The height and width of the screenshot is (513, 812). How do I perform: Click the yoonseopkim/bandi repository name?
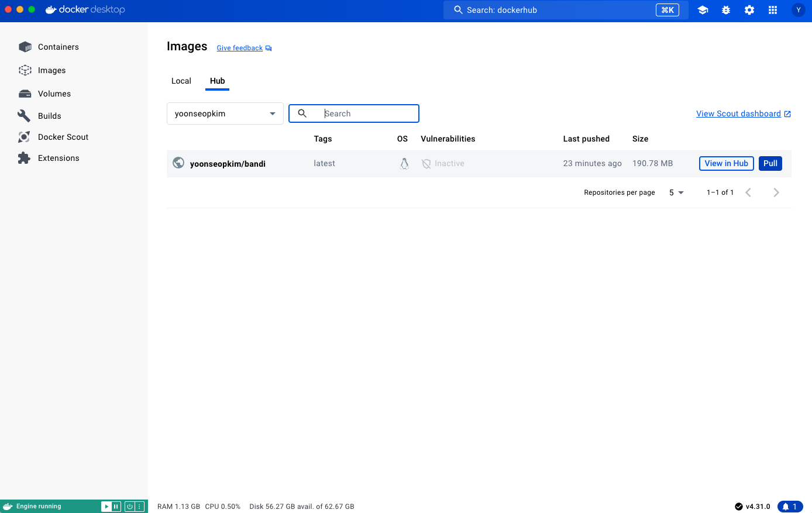pos(228,164)
